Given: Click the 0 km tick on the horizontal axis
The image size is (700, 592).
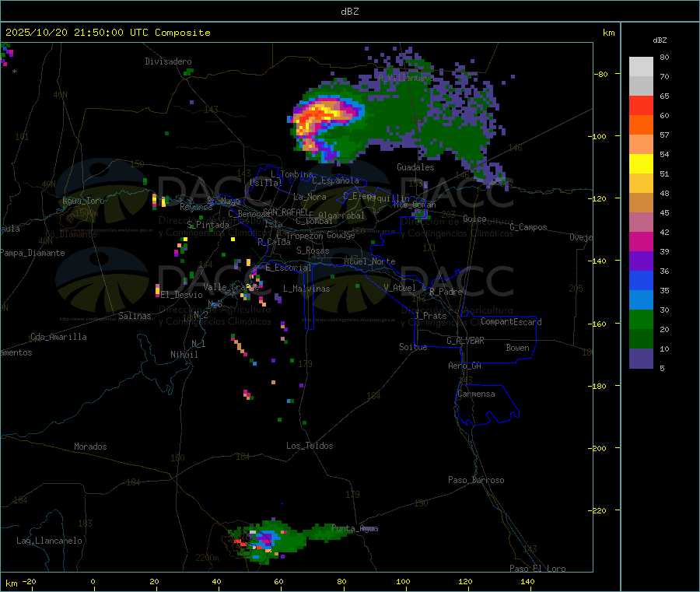Looking at the screenshot, I should (x=93, y=581).
